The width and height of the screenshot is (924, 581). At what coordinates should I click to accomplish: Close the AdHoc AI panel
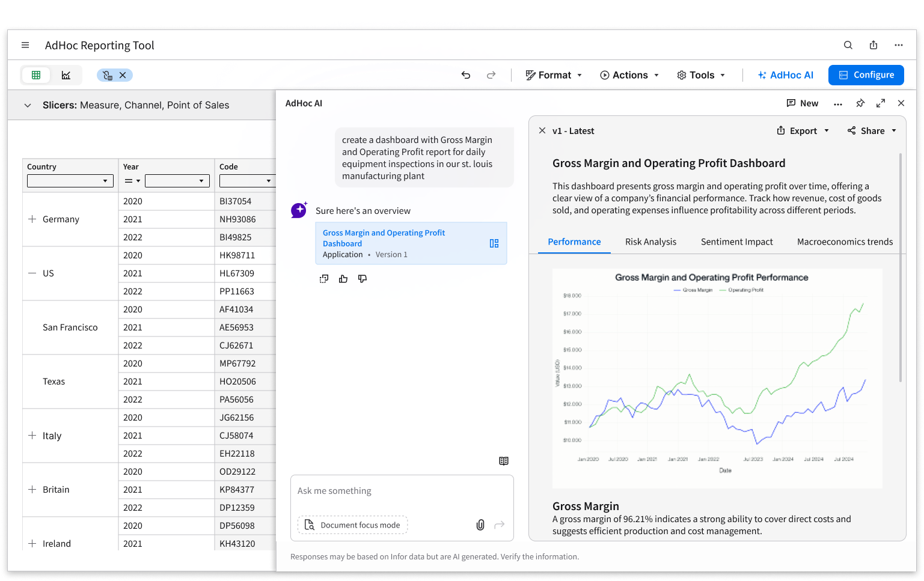point(901,103)
